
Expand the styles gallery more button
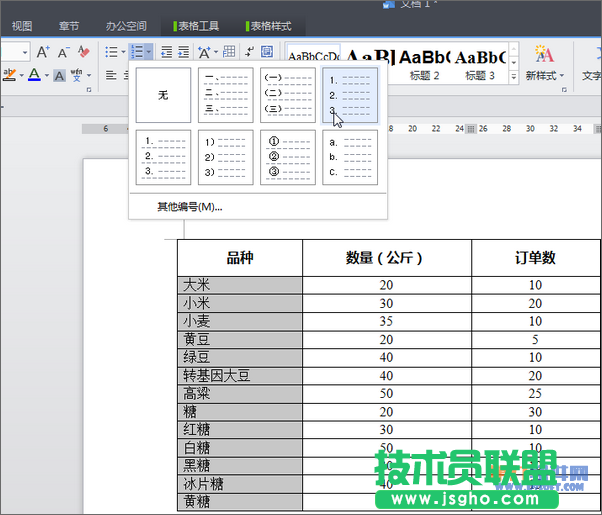(x=514, y=77)
